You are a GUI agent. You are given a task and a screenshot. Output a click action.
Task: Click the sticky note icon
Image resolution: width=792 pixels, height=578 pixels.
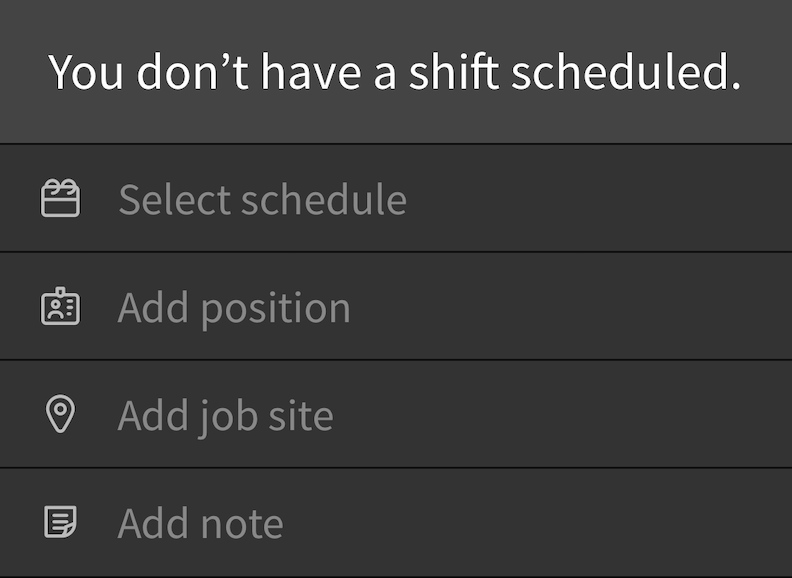60,522
